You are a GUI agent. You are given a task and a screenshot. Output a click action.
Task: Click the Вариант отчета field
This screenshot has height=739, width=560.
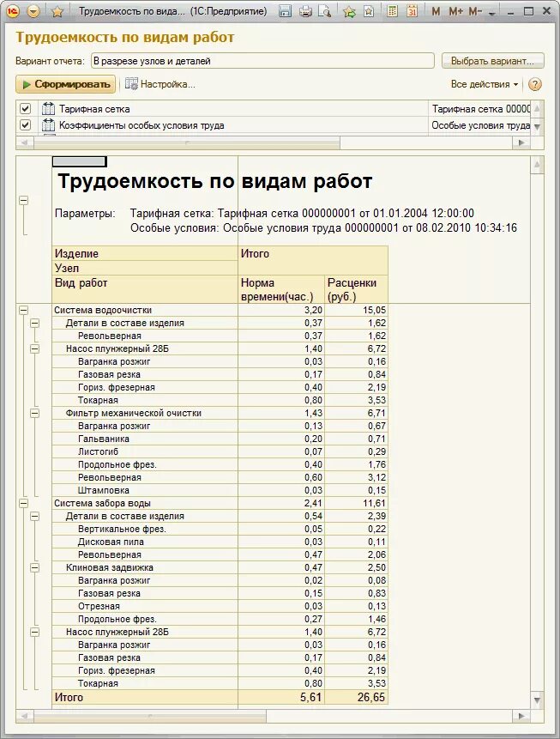tap(262, 61)
